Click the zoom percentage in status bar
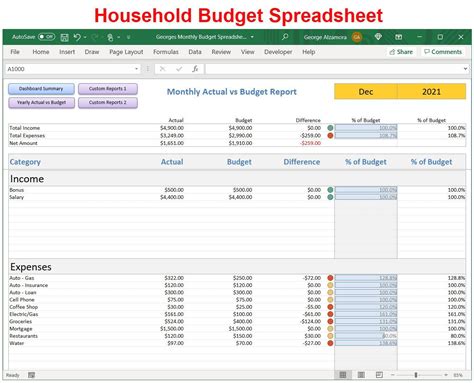This screenshot has height=383, width=474. coord(458,375)
